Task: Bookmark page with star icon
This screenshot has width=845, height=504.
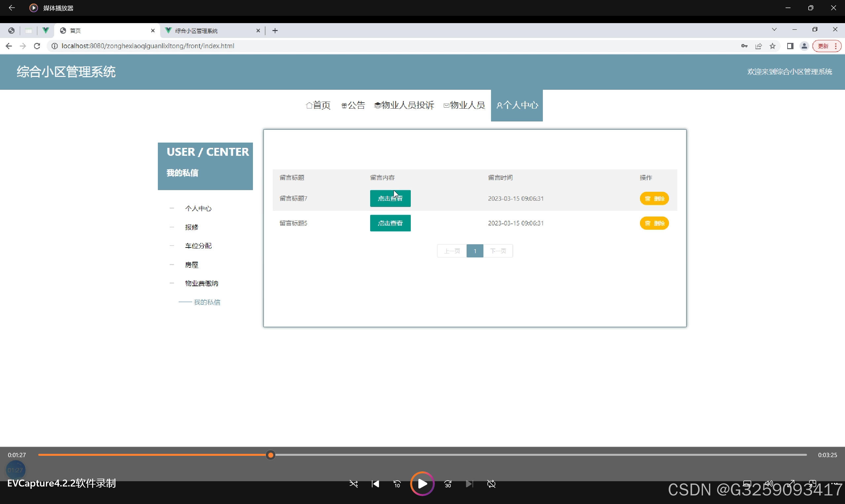Action: 773,46
